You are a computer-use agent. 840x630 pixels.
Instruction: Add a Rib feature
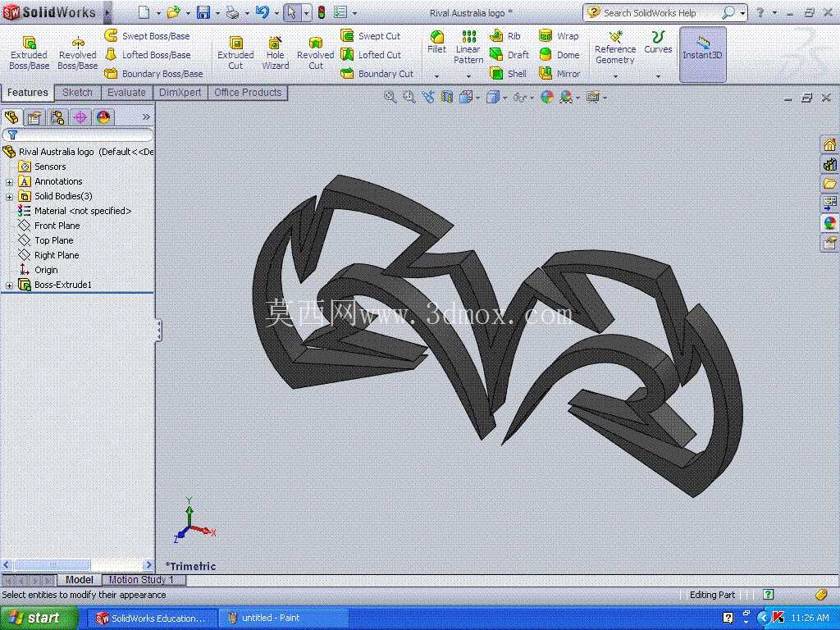(x=505, y=36)
